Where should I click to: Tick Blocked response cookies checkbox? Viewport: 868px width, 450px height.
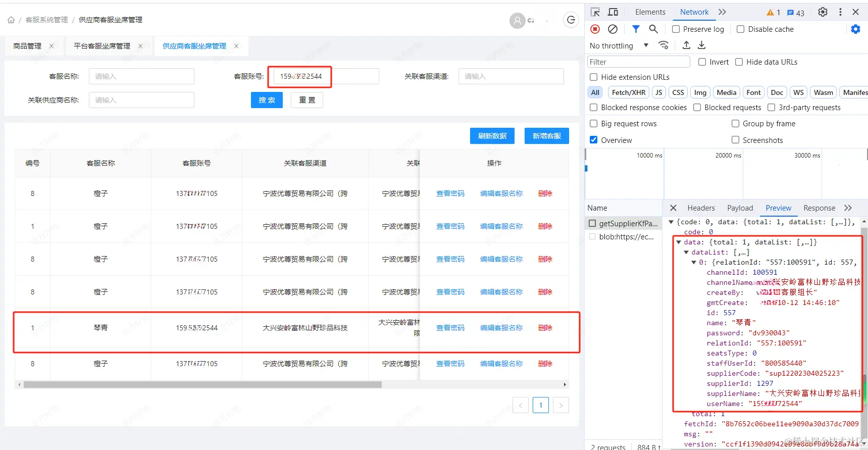(594, 108)
